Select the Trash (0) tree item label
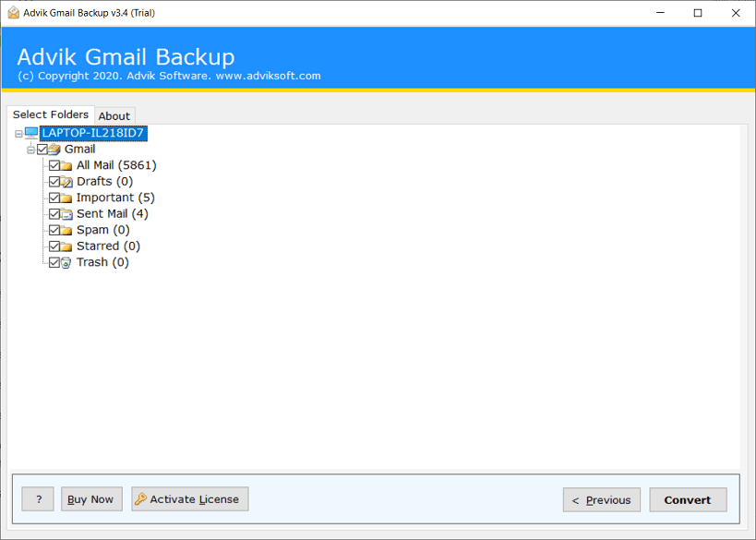This screenshot has height=540, width=756. tap(102, 262)
